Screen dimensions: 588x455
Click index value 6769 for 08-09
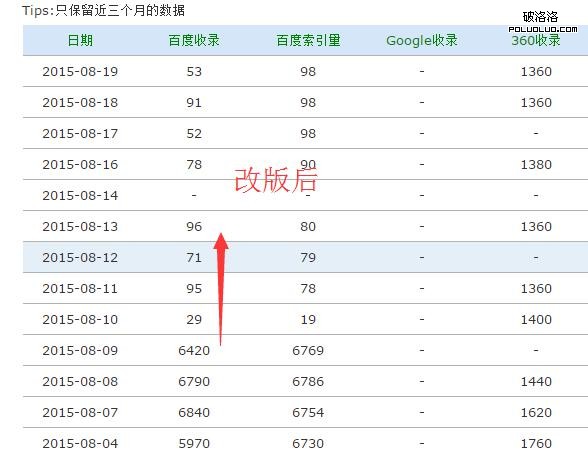(308, 350)
